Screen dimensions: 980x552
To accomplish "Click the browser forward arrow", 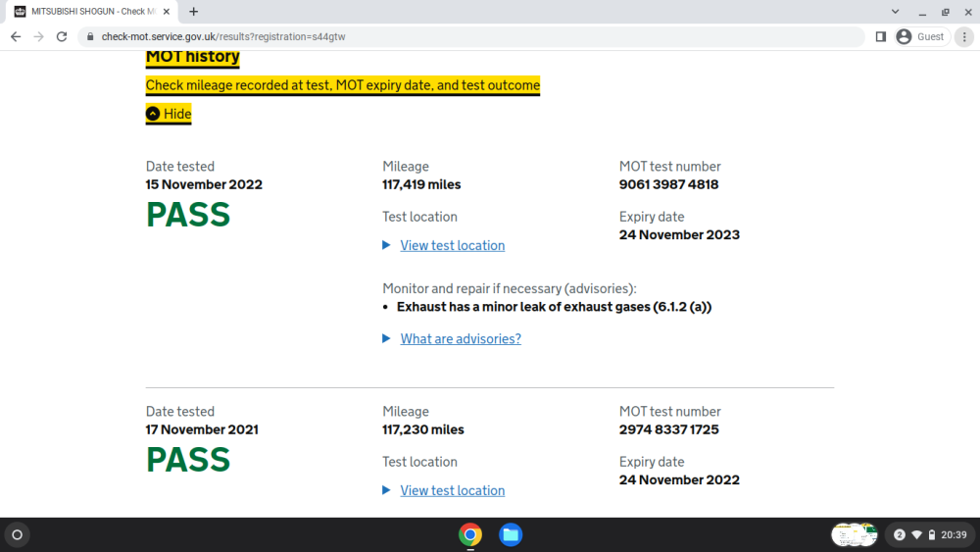I will click(x=39, y=37).
